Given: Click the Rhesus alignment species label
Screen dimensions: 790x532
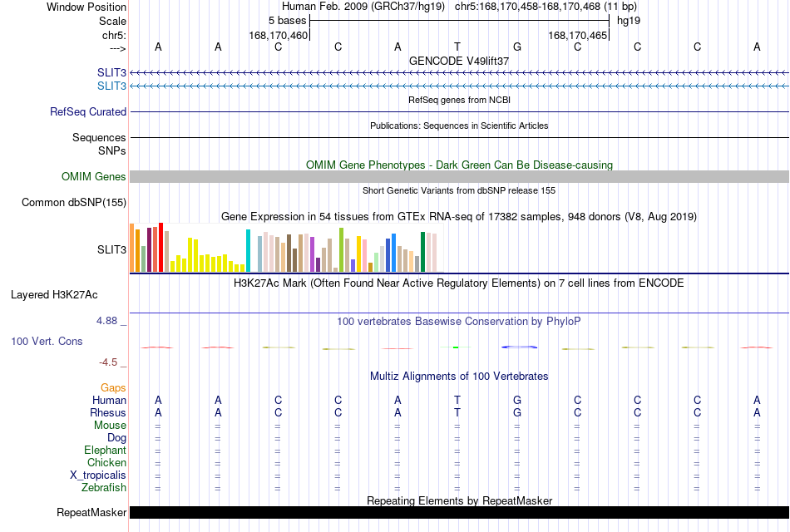Looking at the screenshot, I should tap(108, 412).
